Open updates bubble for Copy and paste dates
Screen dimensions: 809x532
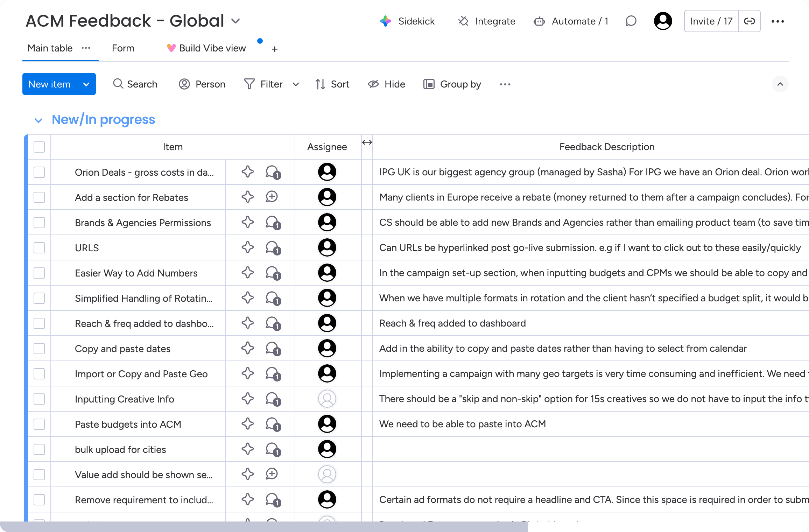tap(273, 349)
